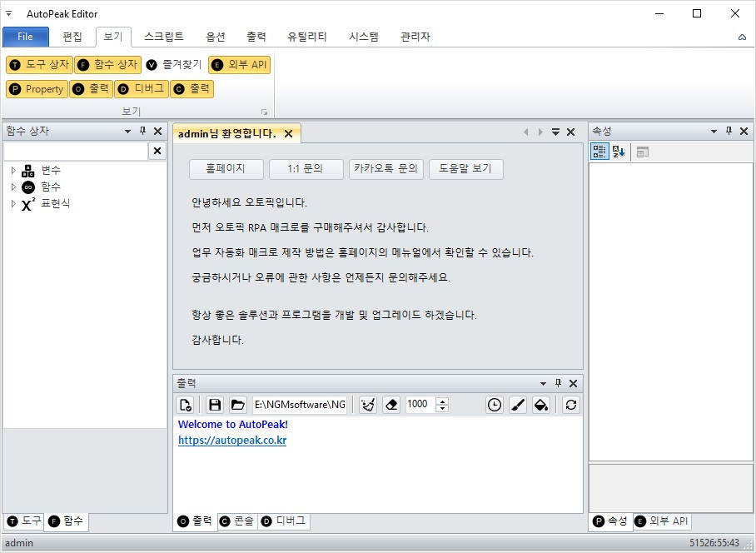Click the 카카오톡 문의 button
This screenshot has width=756, height=553.
point(385,169)
